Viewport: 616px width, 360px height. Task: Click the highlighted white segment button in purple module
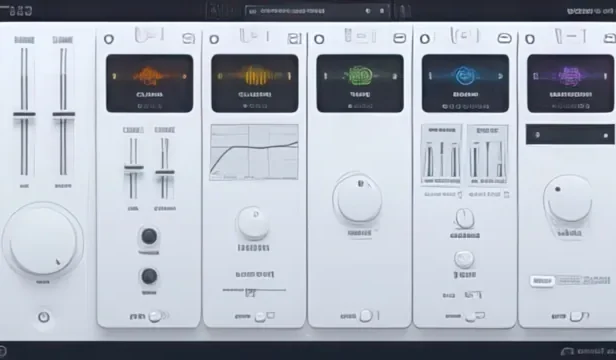[x=542, y=281]
